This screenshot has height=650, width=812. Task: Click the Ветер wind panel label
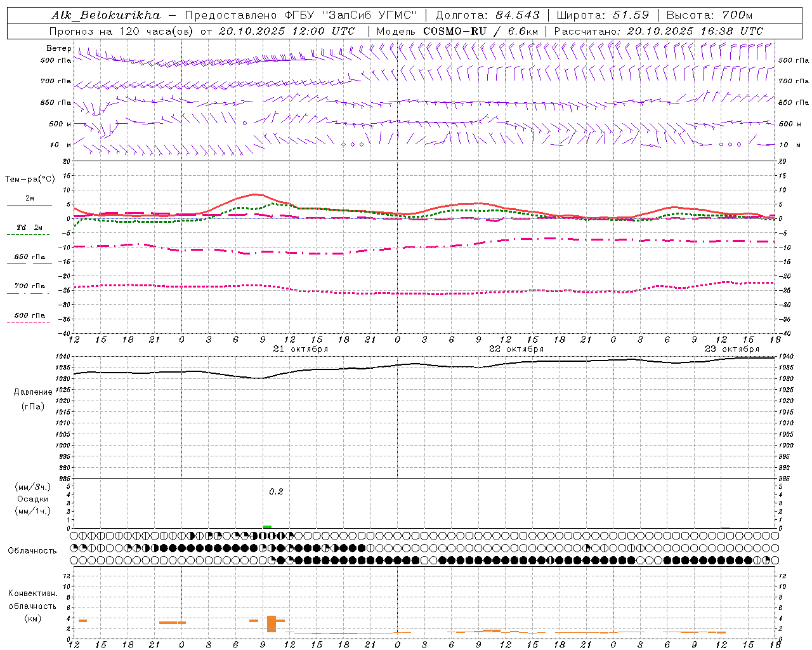tap(59, 48)
